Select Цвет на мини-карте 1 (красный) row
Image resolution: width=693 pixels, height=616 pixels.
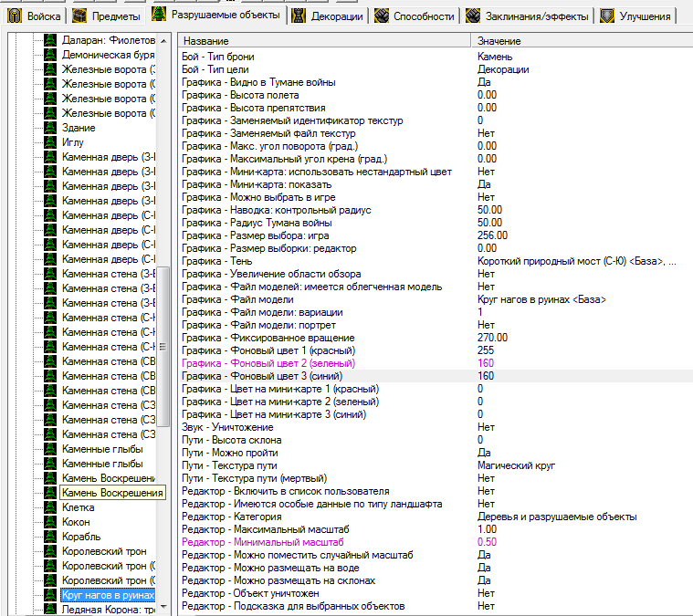[x=436, y=389]
